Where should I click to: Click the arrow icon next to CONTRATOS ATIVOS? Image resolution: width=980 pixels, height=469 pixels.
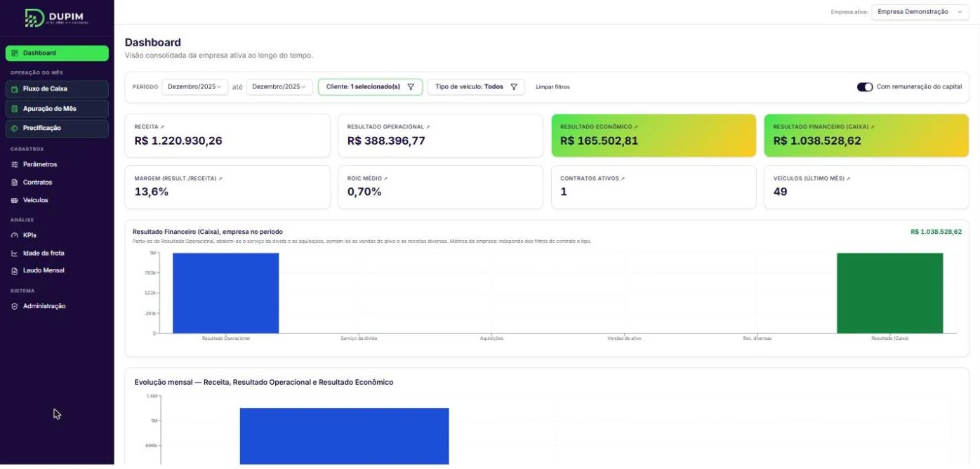pyautogui.click(x=623, y=179)
